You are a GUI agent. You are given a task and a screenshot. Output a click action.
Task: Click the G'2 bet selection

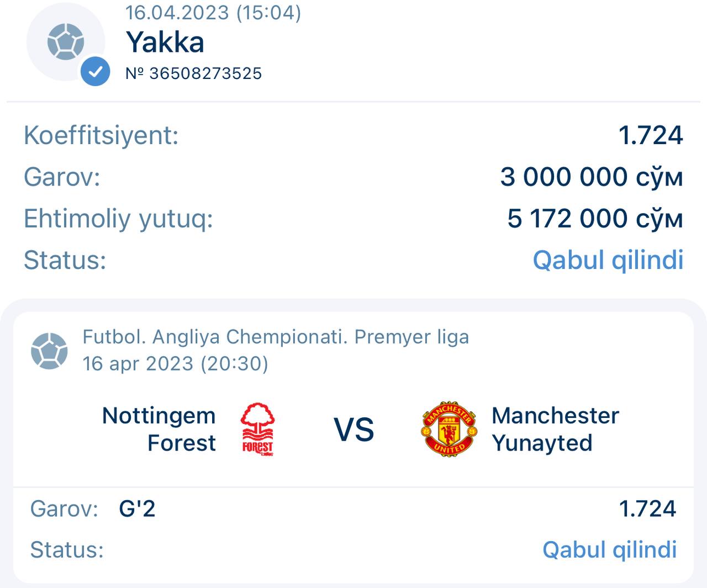pos(137,508)
